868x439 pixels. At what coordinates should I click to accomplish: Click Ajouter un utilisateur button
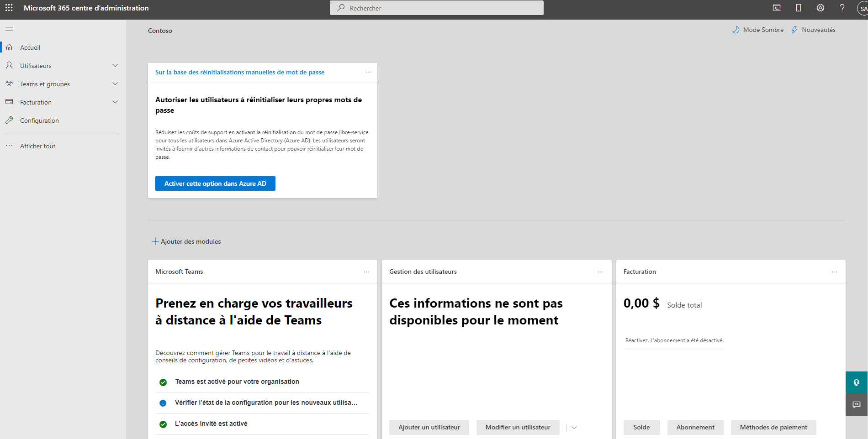[x=429, y=428]
